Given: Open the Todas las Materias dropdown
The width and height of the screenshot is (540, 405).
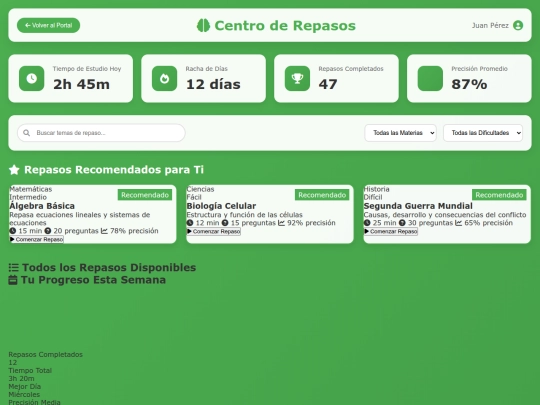Looking at the screenshot, I should point(401,133).
